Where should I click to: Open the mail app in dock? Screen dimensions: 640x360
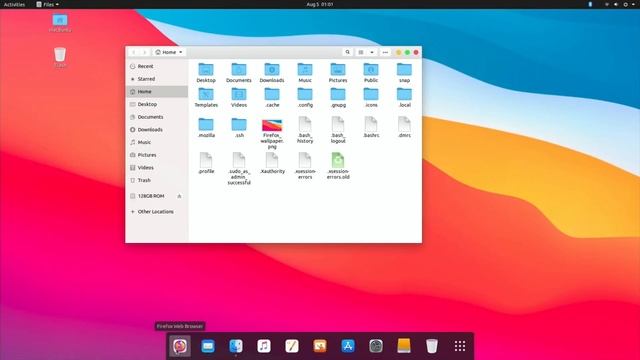pos(208,346)
